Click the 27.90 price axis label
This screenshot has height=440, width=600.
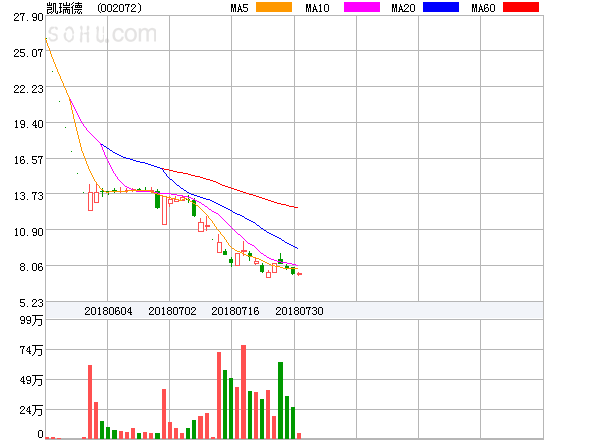pos(28,17)
